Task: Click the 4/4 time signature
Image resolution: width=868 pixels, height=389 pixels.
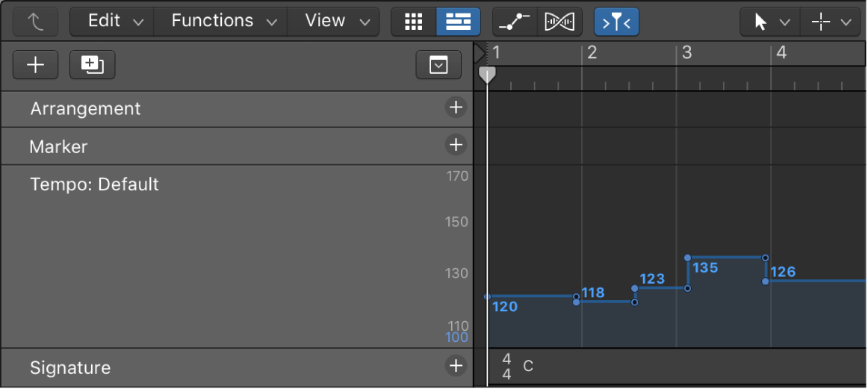Action: tap(506, 367)
